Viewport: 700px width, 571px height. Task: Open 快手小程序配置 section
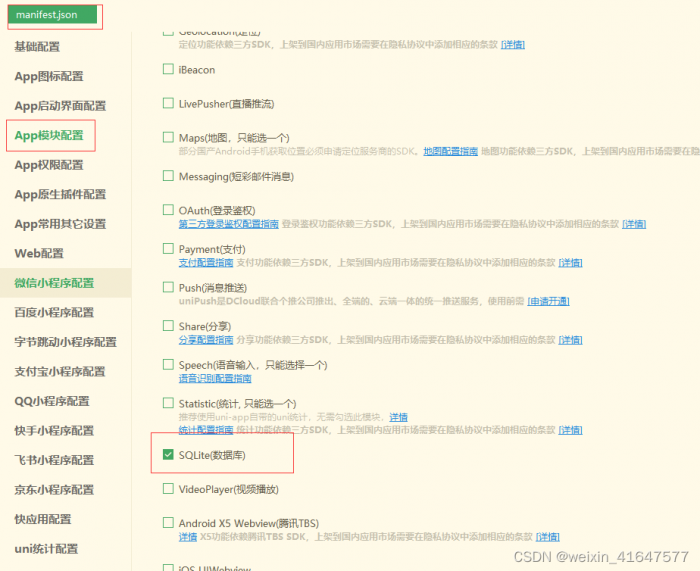point(54,430)
